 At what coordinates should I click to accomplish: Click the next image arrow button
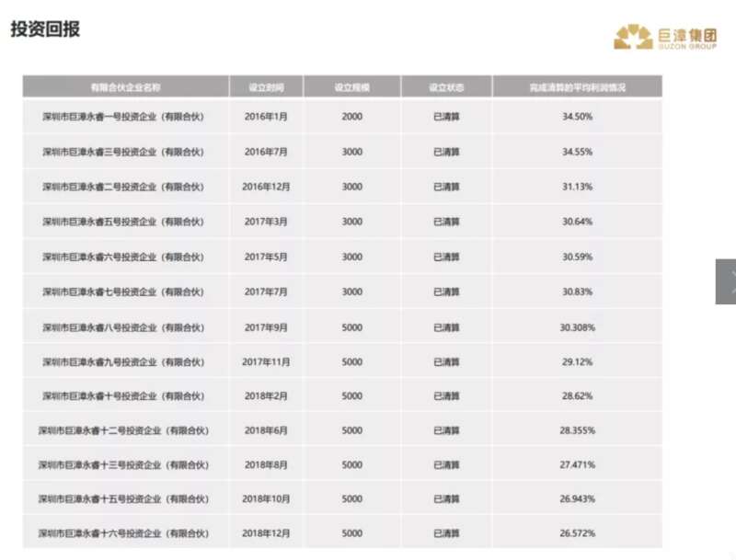(x=726, y=281)
